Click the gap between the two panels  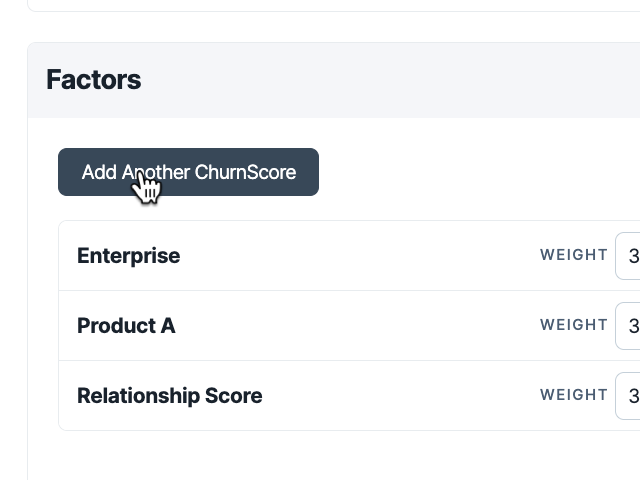[327, 27]
